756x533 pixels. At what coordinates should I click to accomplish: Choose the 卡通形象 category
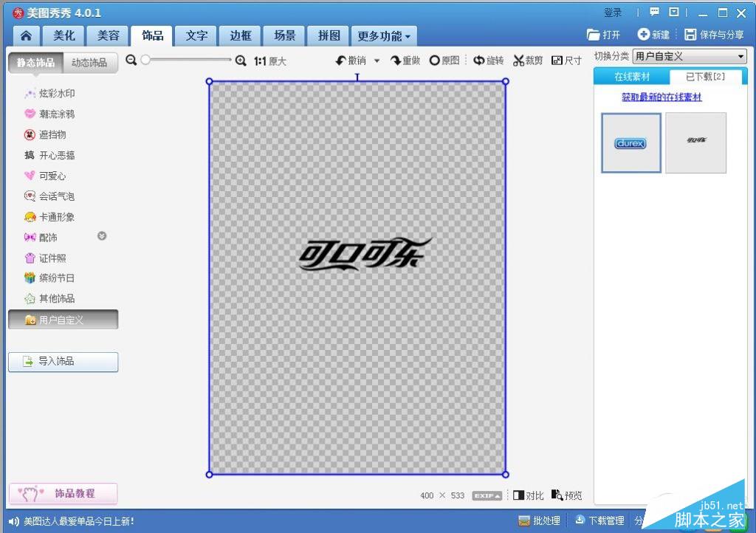click(49, 217)
